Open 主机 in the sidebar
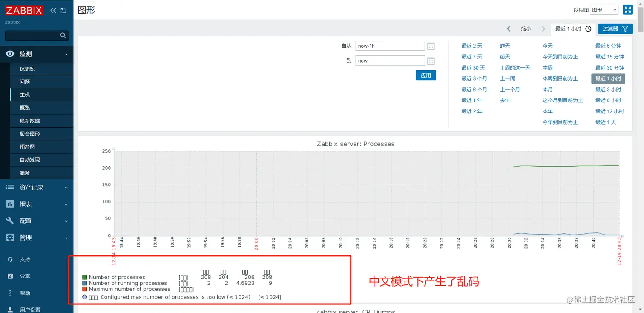Viewport: 644px width, 313px height. pos(25,95)
